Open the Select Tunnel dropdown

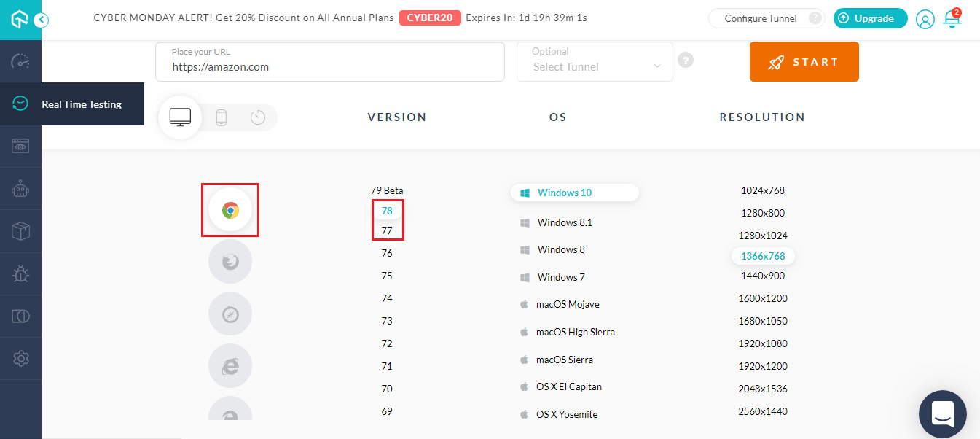click(595, 61)
